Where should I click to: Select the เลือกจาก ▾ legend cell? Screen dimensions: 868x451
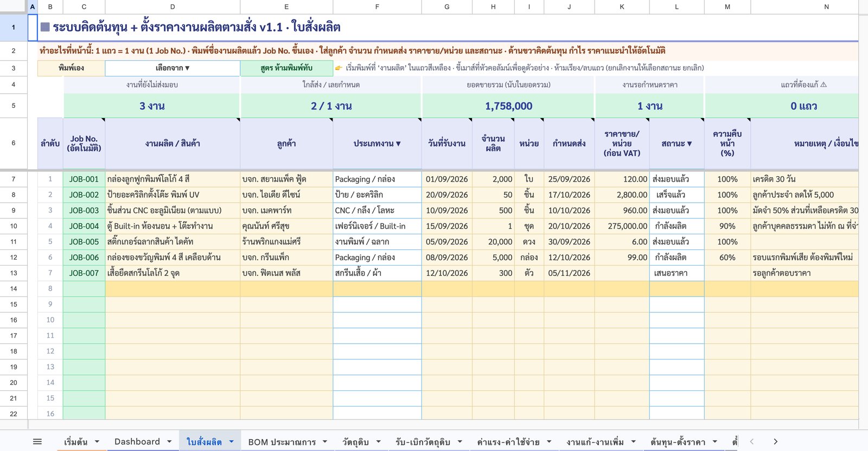(x=173, y=68)
